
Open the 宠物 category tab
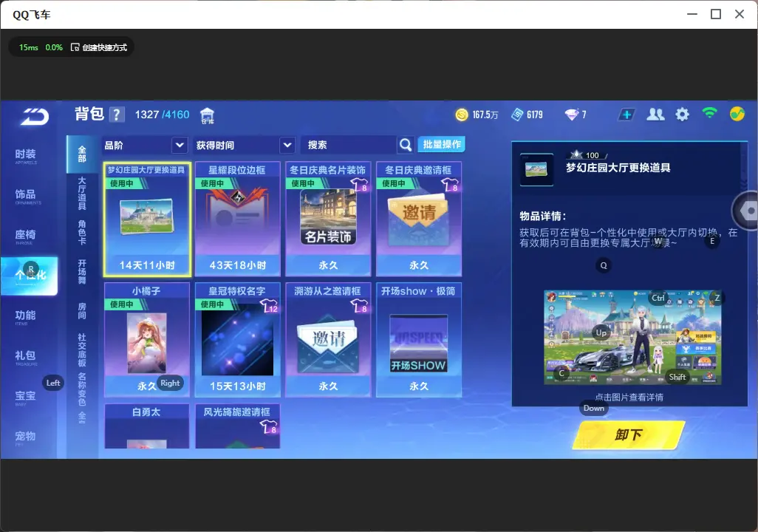[26, 437]
